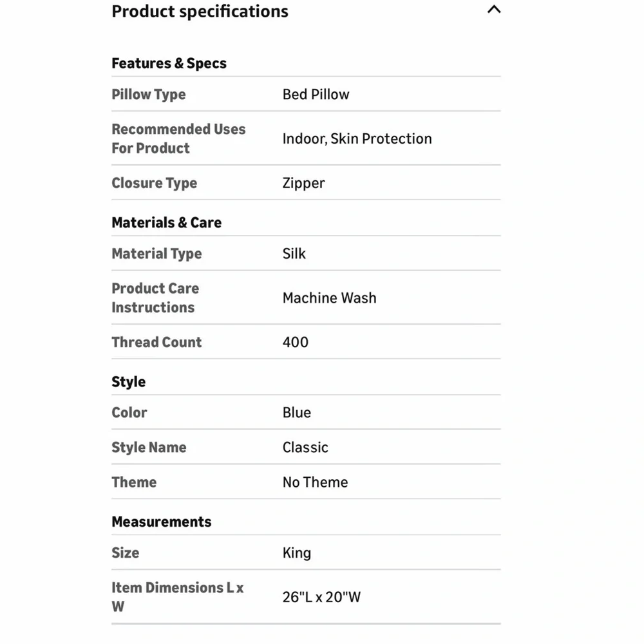644x644 pixels.
Task: Select the King size value
Action: tap(296, 553)
